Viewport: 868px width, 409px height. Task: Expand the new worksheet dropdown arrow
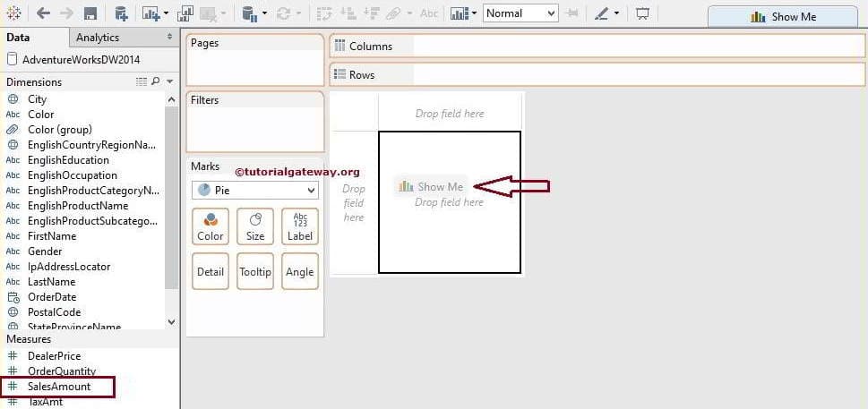[167, 13]
